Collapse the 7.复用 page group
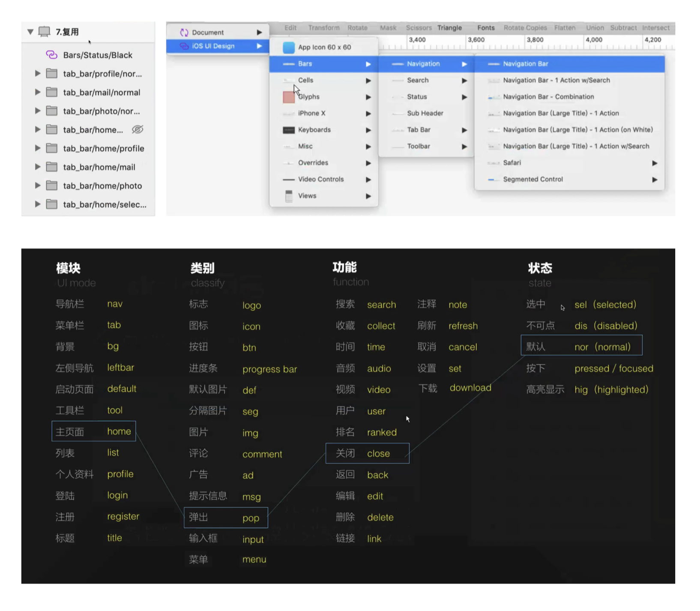The height and width of the screenshot is (611, 700). [30, 32]
